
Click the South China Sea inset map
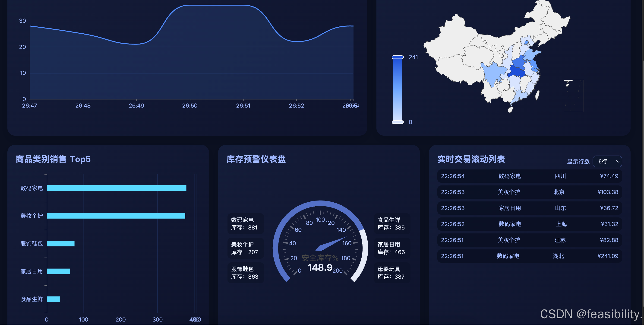[x=574, y=96]
